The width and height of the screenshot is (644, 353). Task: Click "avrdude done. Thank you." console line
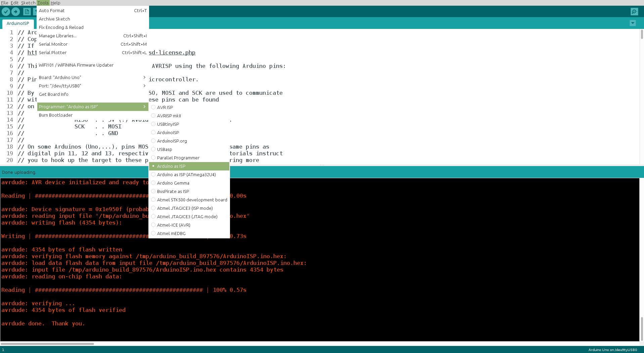click(x=43, y=323)
